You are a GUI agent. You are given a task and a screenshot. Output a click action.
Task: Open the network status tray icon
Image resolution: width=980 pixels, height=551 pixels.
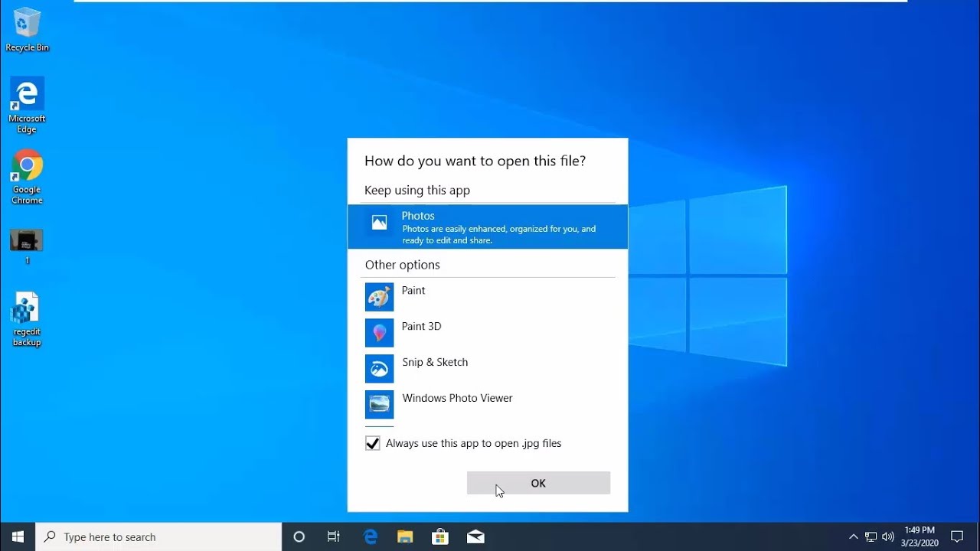click(871, 536)
